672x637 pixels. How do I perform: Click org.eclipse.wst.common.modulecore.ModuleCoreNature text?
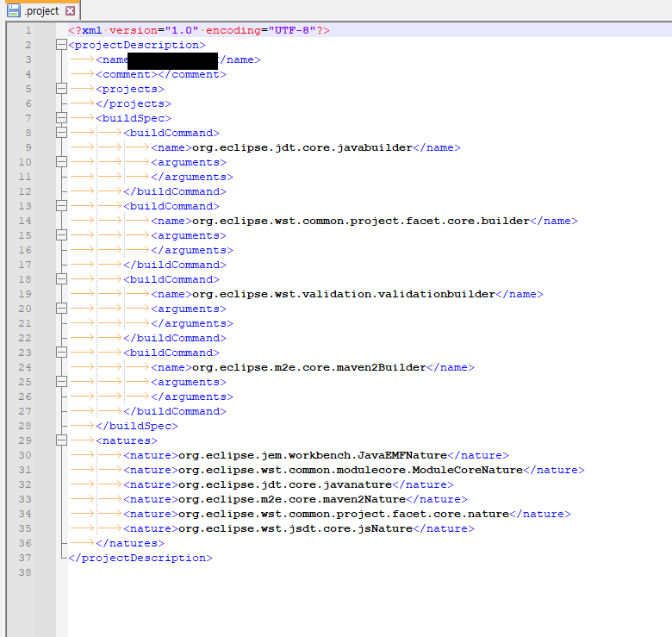(x=351, y=471)
